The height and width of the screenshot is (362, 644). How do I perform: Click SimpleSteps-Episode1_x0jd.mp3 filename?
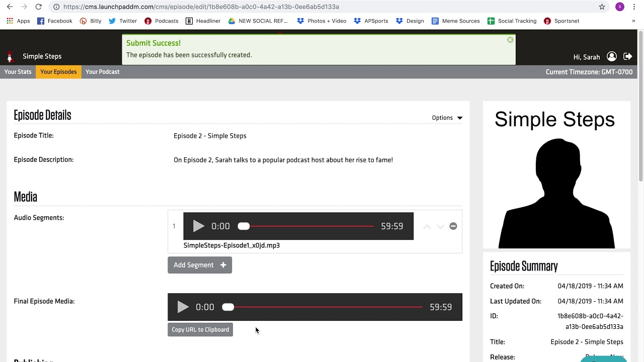tap(231, 245)
